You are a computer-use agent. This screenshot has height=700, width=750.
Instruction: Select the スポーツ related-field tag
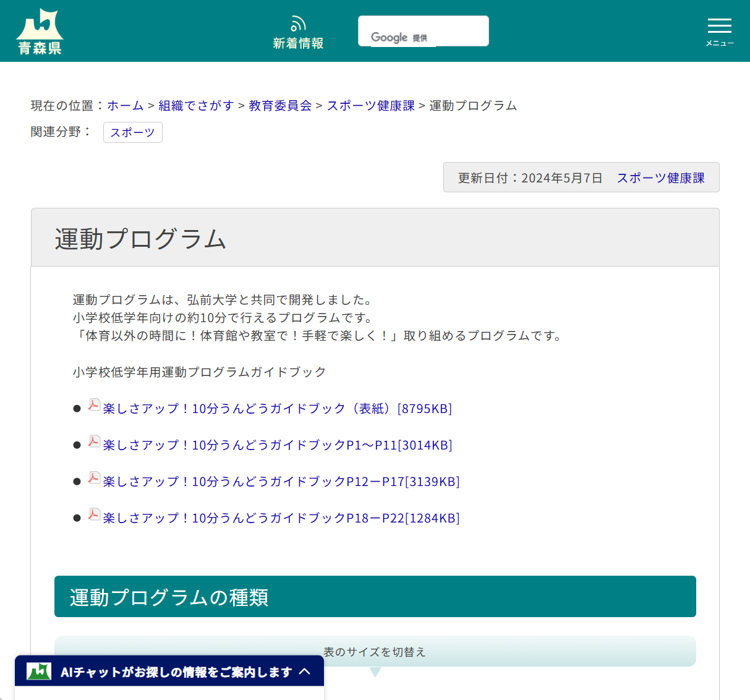[132, 132]
